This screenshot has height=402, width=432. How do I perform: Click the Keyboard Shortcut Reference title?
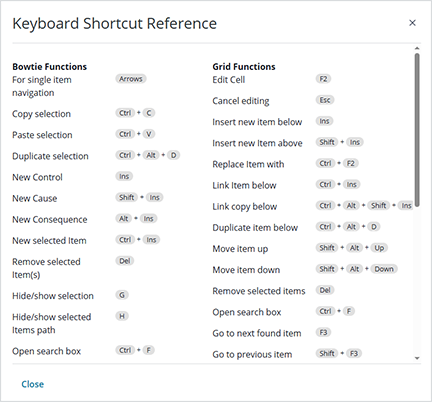(115, 24)
